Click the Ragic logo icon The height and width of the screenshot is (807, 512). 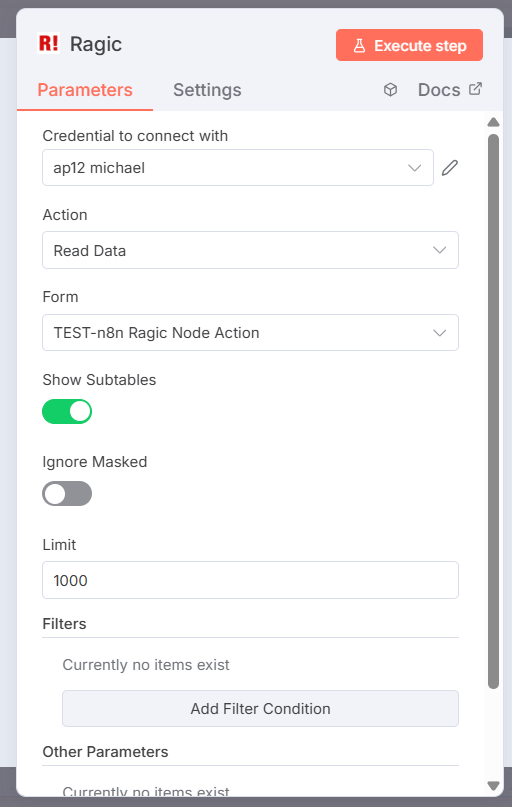tap(48, 43)
